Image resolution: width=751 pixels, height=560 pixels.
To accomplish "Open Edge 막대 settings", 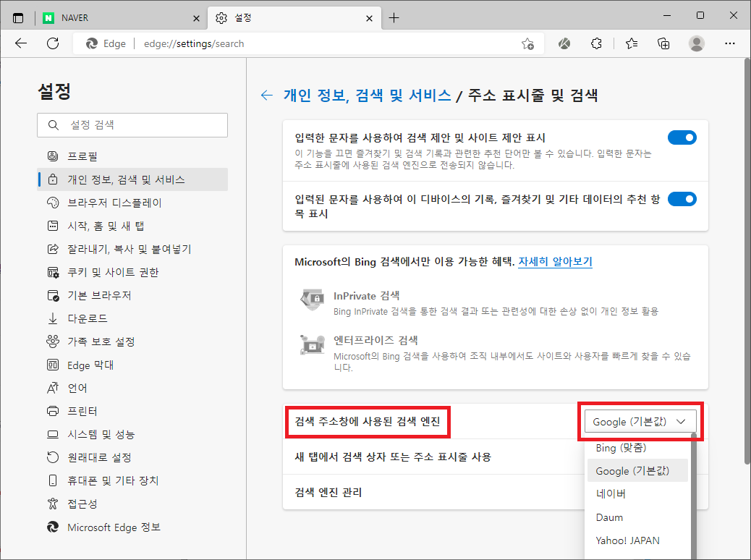I will 132,365.
